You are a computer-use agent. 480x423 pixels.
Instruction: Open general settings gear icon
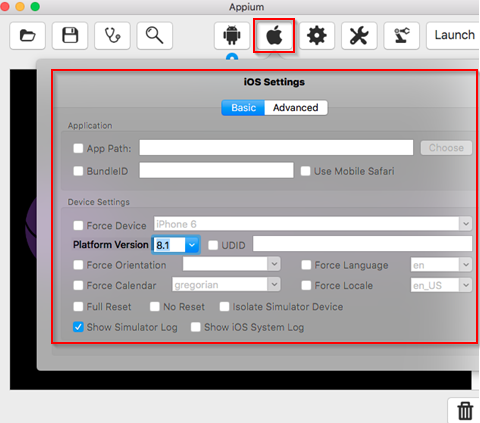tap(317, 35)
